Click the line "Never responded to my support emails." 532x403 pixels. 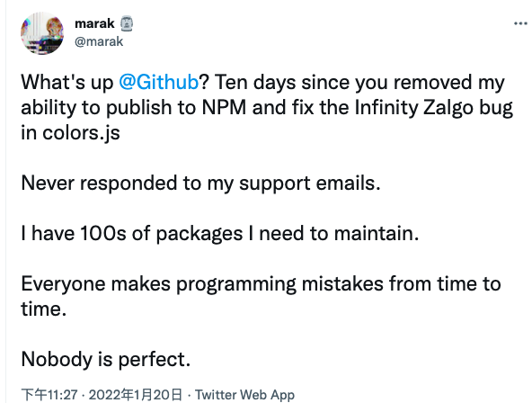click(x=201, y=184)
